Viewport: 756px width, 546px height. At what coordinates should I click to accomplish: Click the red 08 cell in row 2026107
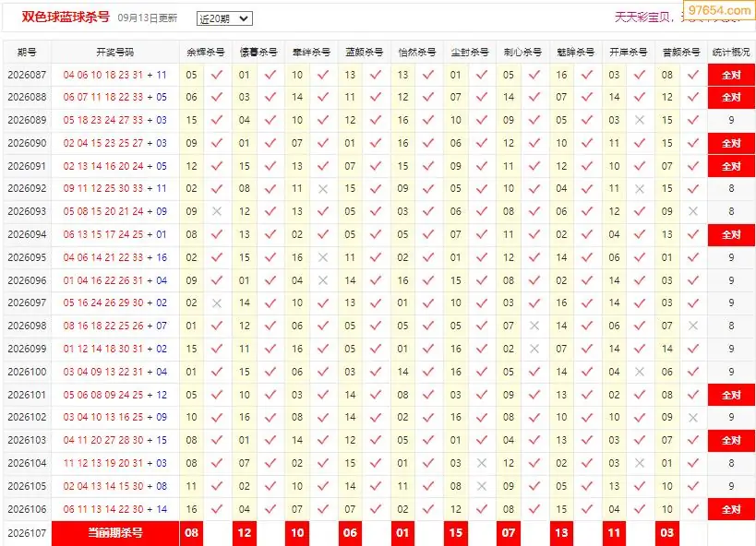click(191, 533)
